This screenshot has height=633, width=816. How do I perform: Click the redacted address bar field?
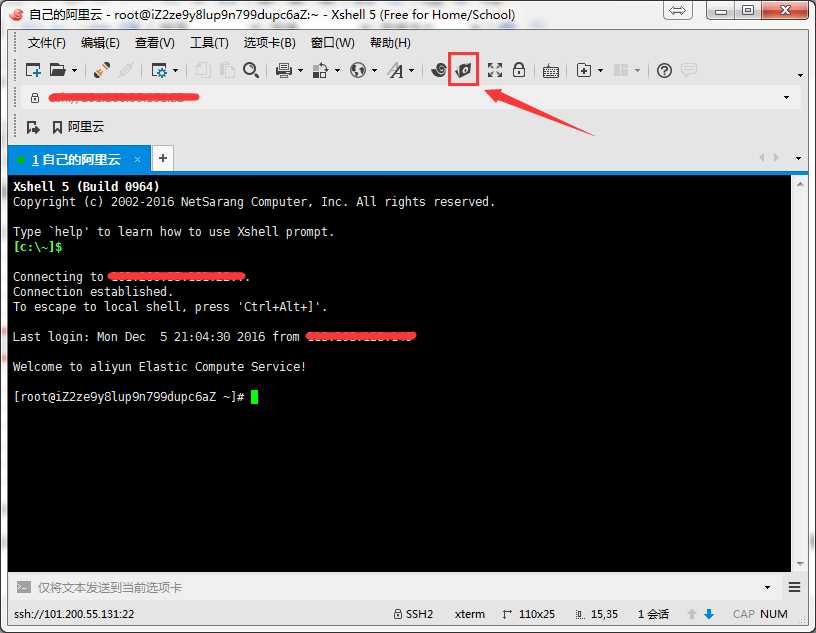pyautogui.click(x=411, y=97)
